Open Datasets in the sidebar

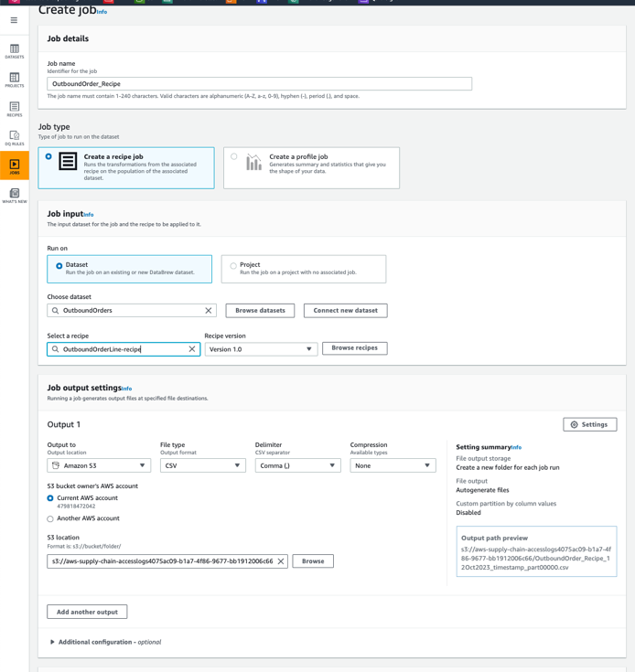click(15, 51)
